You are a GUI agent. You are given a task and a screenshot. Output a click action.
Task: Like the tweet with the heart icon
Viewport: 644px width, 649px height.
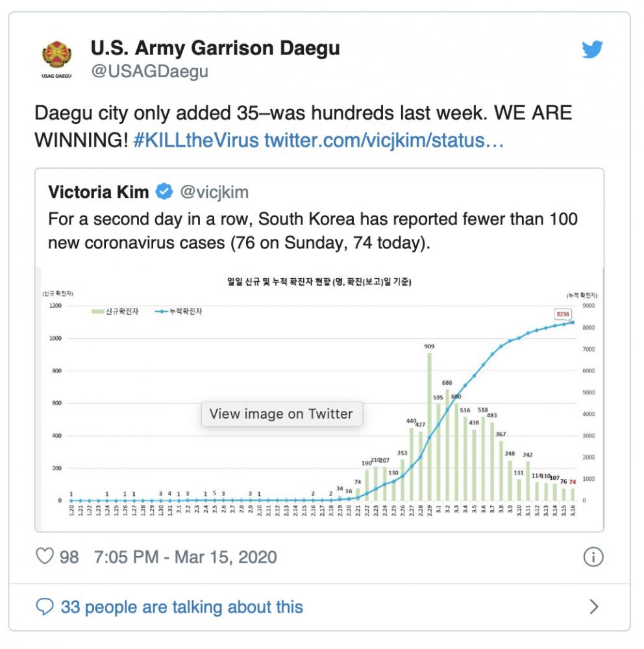pyautogui.click(x=45, y=556)
